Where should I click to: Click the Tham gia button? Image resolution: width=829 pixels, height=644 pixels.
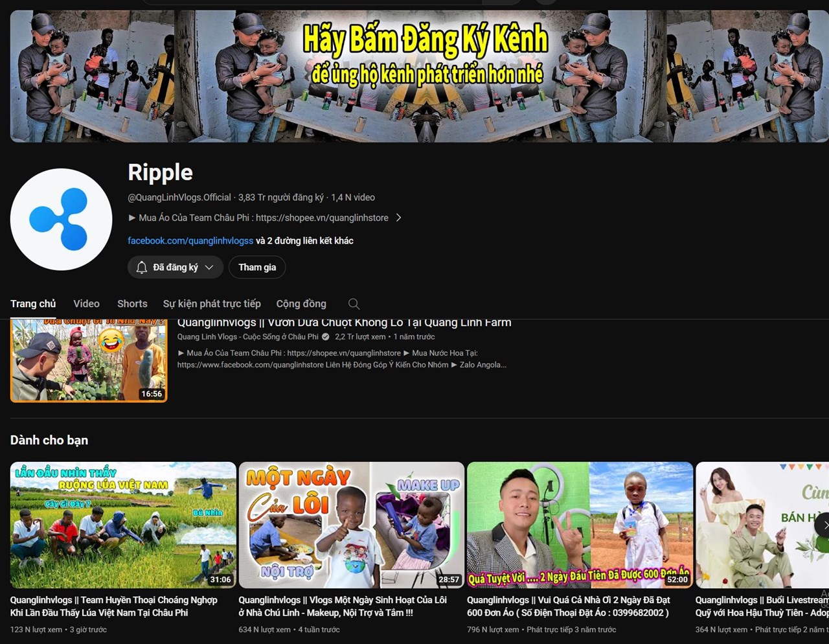[257, 267]
